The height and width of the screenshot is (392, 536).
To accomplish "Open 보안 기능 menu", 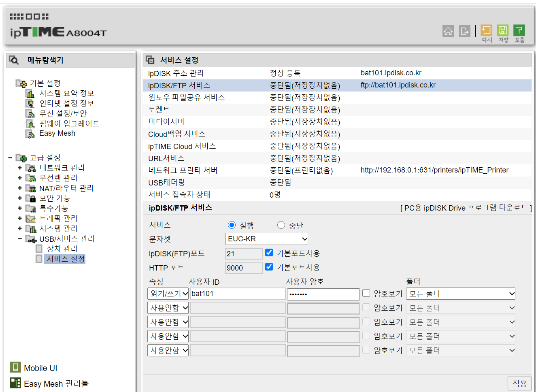I will point(55,198).
